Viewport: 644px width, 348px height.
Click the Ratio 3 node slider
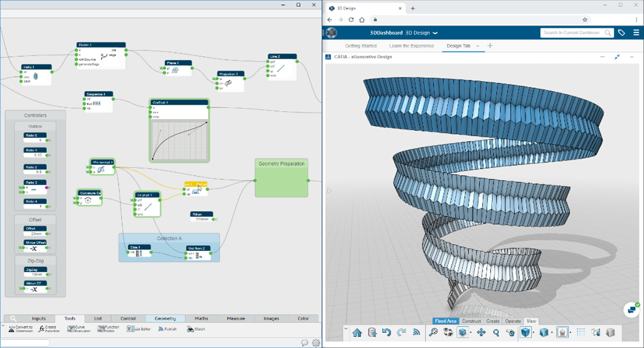click(33, 189)
